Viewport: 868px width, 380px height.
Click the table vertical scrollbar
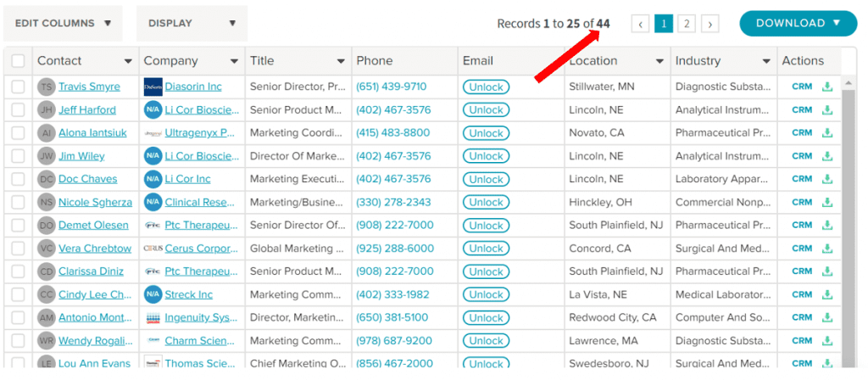(849, 227)
